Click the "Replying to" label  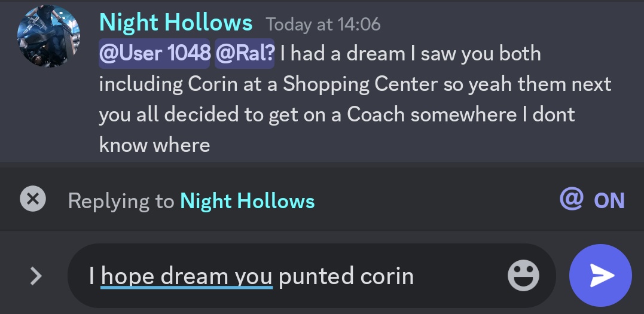pos(121,201)
